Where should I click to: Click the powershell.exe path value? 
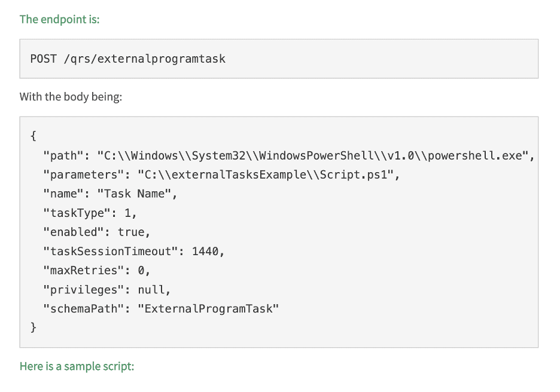coord(313,155)
